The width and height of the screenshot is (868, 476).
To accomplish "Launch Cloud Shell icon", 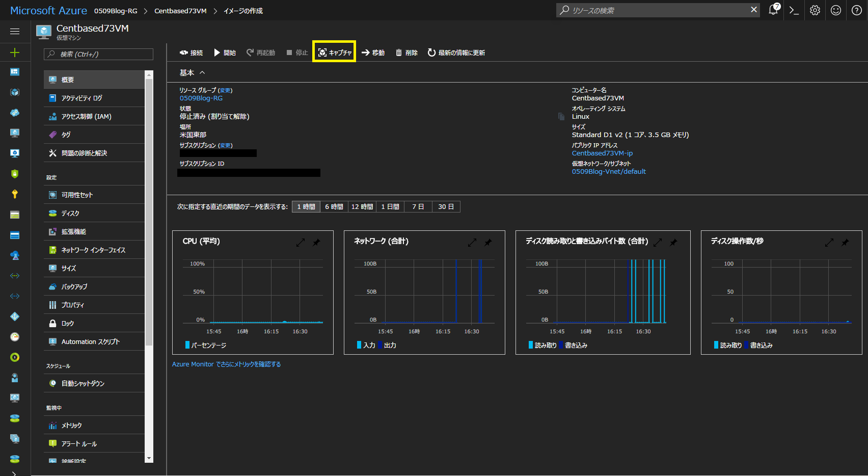I will point(794,10).
